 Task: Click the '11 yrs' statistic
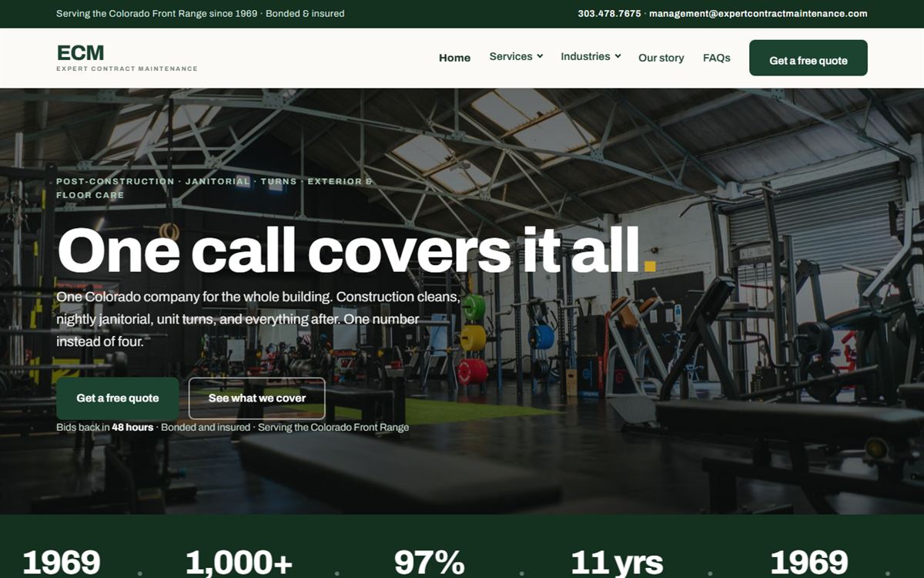pyautogui.click(x=616, y=563)
